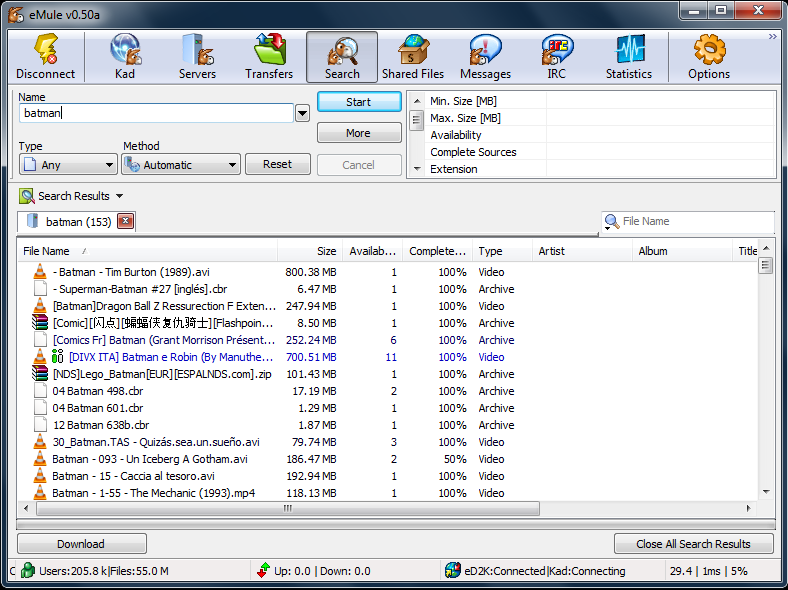Click the Start search button
Screen dimensions: 788x590
click(x=359, y=102)
